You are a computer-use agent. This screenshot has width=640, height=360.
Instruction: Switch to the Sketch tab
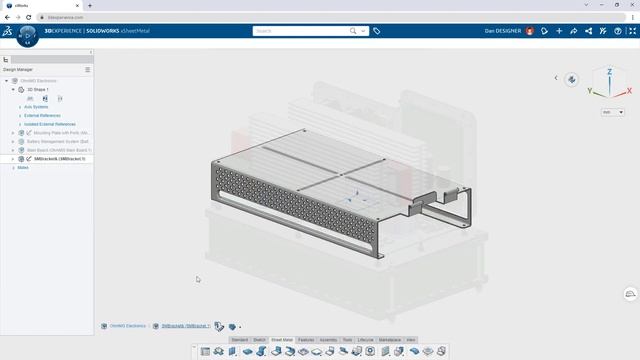coord(259,340)
